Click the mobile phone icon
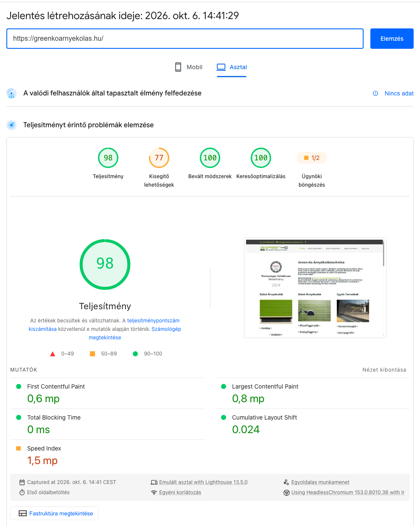 178,67
